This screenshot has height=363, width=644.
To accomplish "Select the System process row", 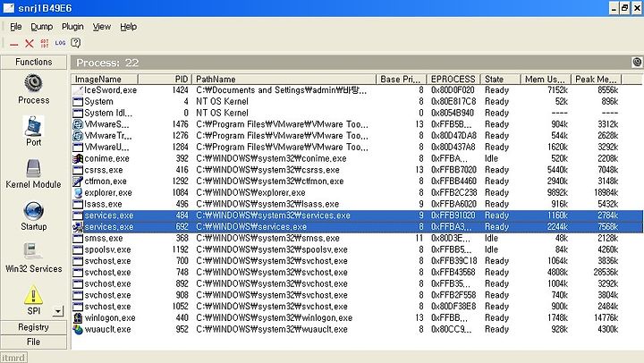I will [357, 101].
